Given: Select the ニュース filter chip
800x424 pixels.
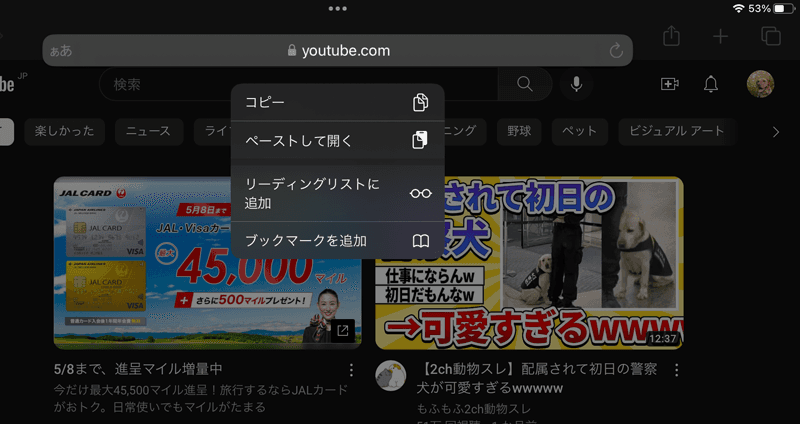Looking at the screenshot, I should [x=149, y=132].
